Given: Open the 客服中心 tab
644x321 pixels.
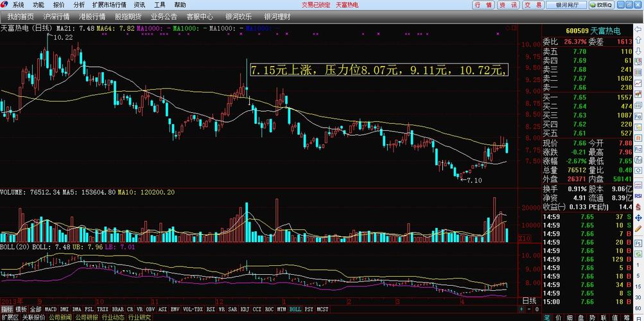Looking at the screenshot, I should pos(200,17).
